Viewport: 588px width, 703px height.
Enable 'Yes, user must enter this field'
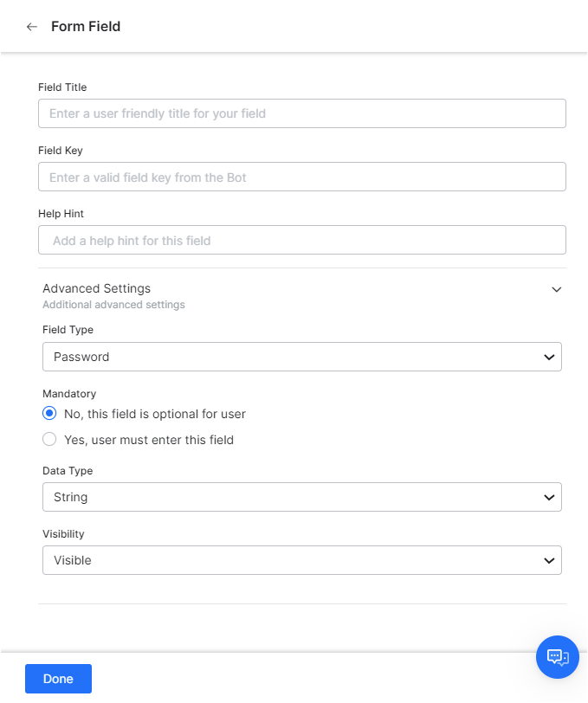click(49, 439)
